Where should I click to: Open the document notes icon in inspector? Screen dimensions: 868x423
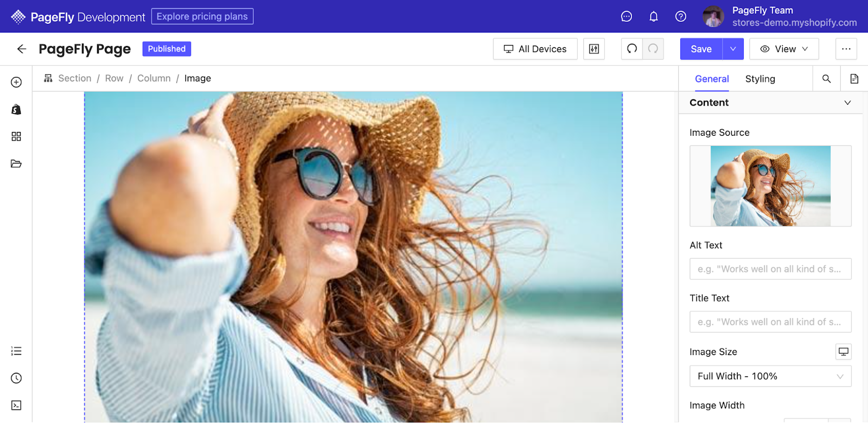pos(854,79)
